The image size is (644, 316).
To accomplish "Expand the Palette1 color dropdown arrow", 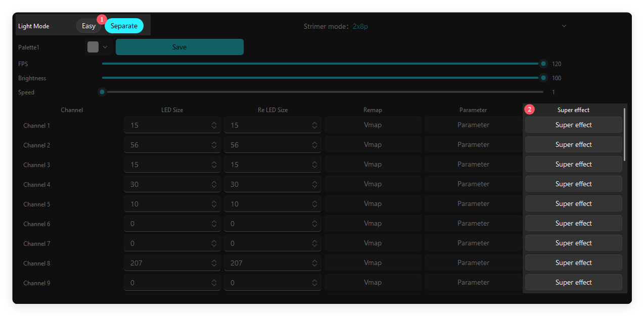I will (105, 47).
